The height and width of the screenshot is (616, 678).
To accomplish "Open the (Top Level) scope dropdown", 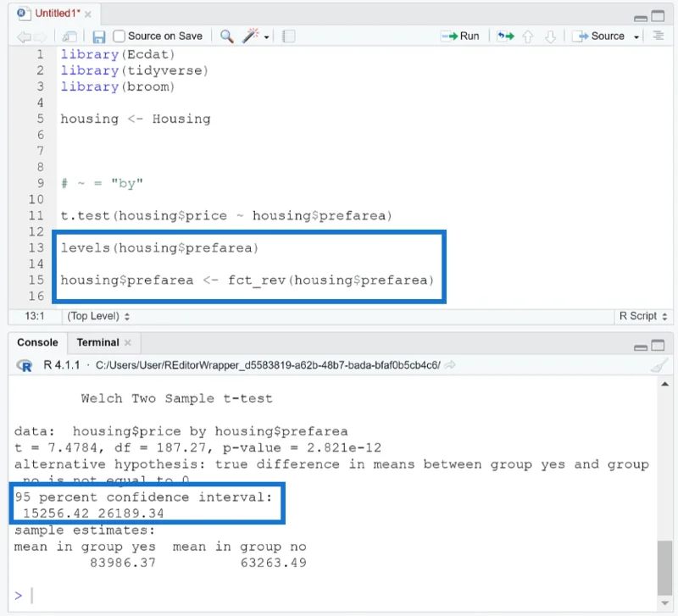I will (98, 316).
